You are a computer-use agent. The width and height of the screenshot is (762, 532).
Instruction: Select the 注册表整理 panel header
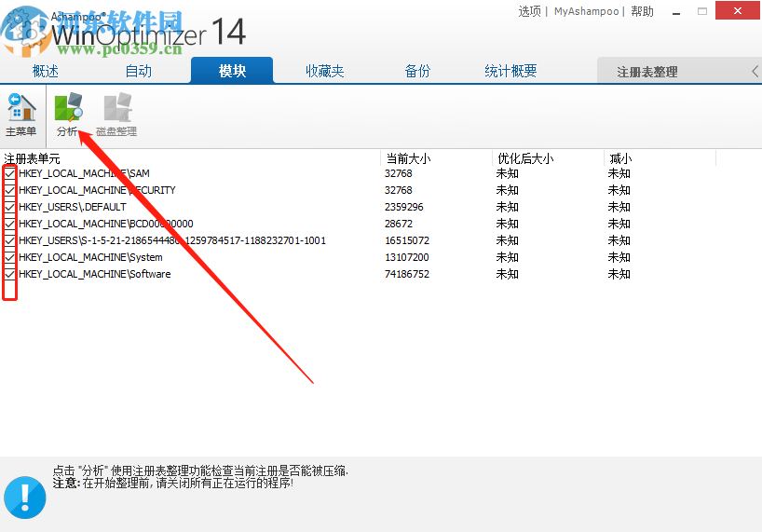click(x=646, y=72)
